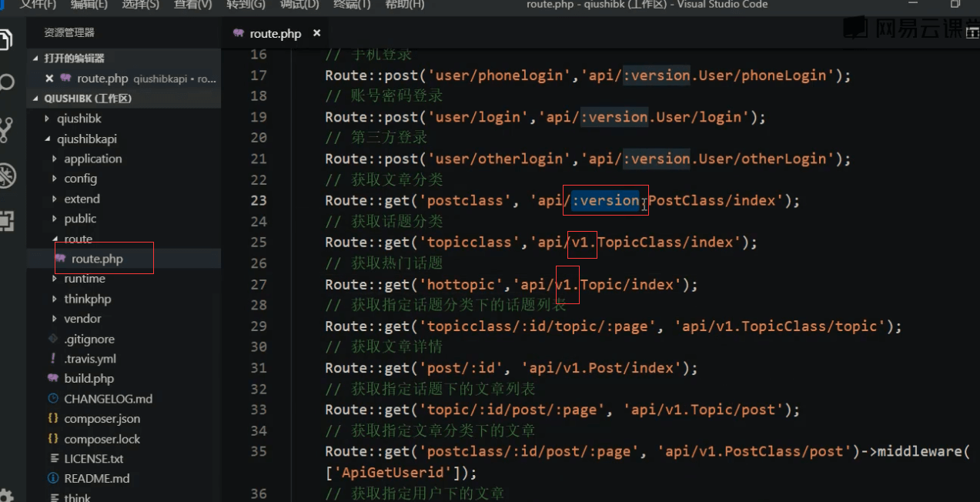Image resolution: width=980 pixels, height=502 pixels.
Task: Close route.php in open editors list
Action: (49, 79)
